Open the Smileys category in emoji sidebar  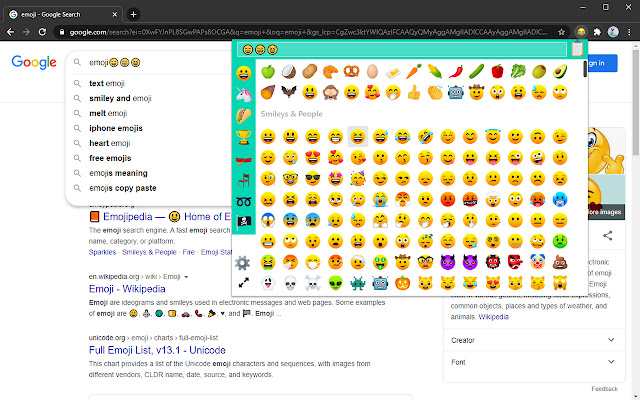tap(244, 73)
